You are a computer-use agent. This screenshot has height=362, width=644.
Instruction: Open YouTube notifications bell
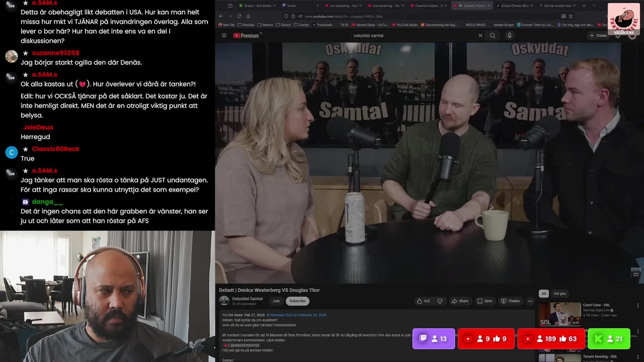tap(617, 36)
